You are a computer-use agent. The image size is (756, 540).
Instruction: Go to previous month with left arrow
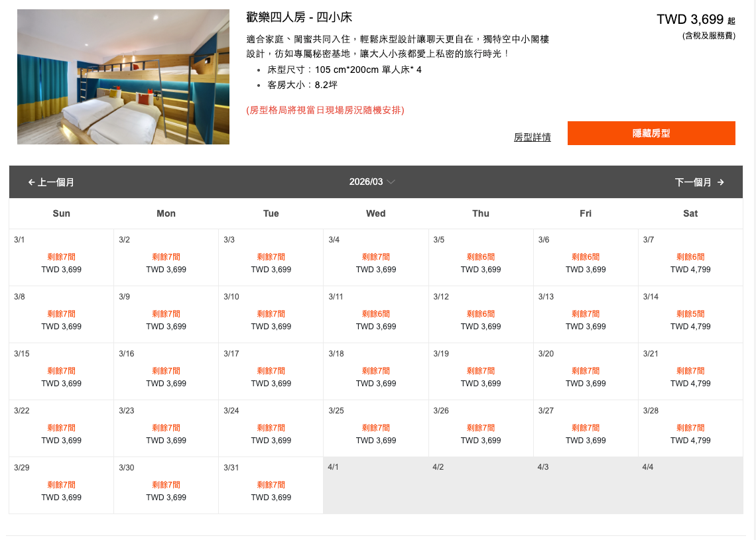point(51,182)
